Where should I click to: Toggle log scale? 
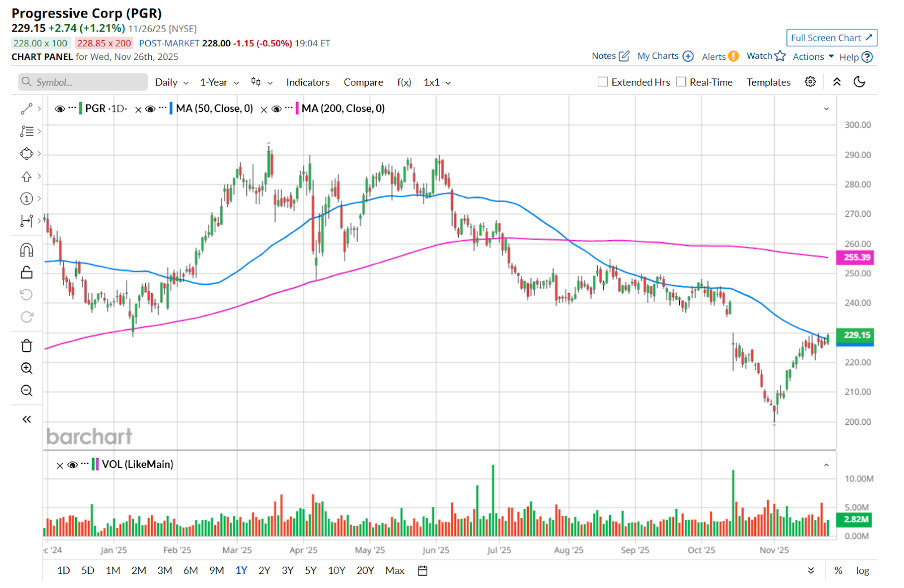[x=863, y=570]
